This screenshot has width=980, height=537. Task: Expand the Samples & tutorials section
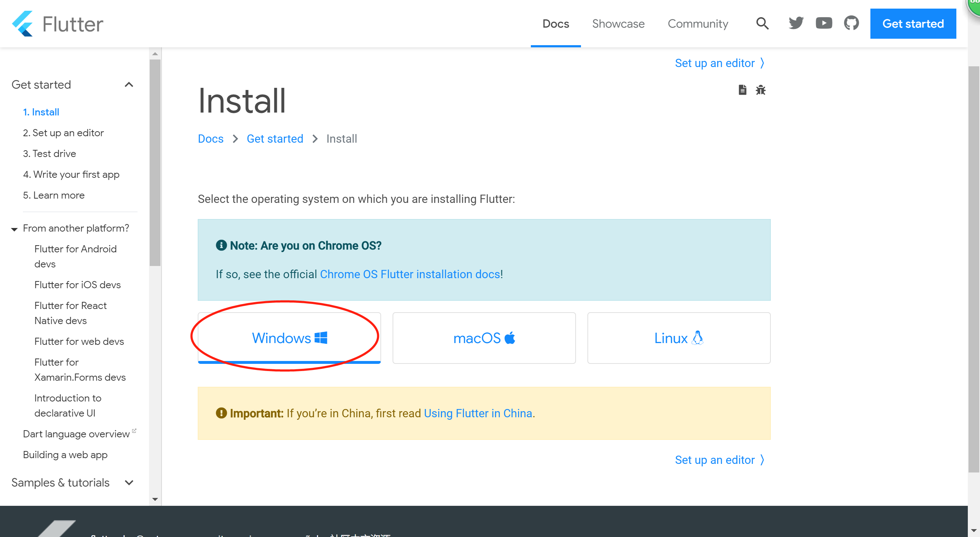tap(129, 483)
